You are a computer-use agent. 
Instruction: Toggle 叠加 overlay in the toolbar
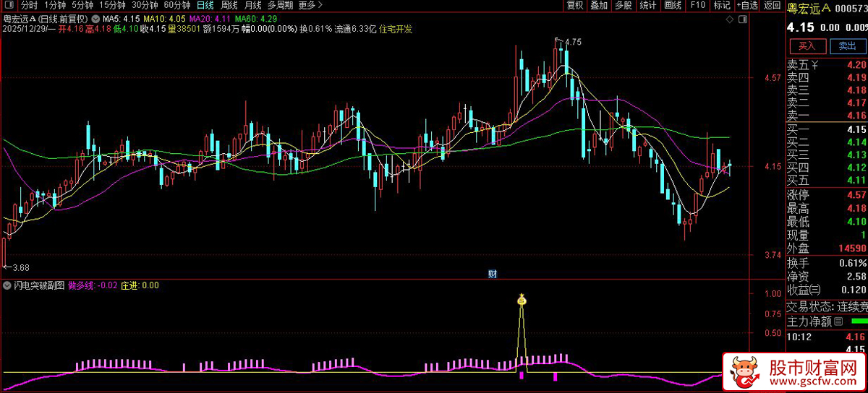(x=598, y=5)
